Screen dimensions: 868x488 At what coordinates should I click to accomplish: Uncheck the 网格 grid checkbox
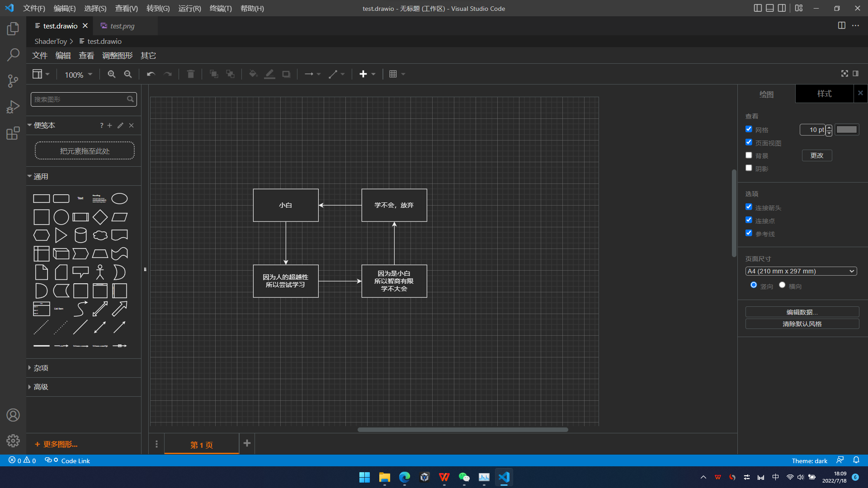749,129
